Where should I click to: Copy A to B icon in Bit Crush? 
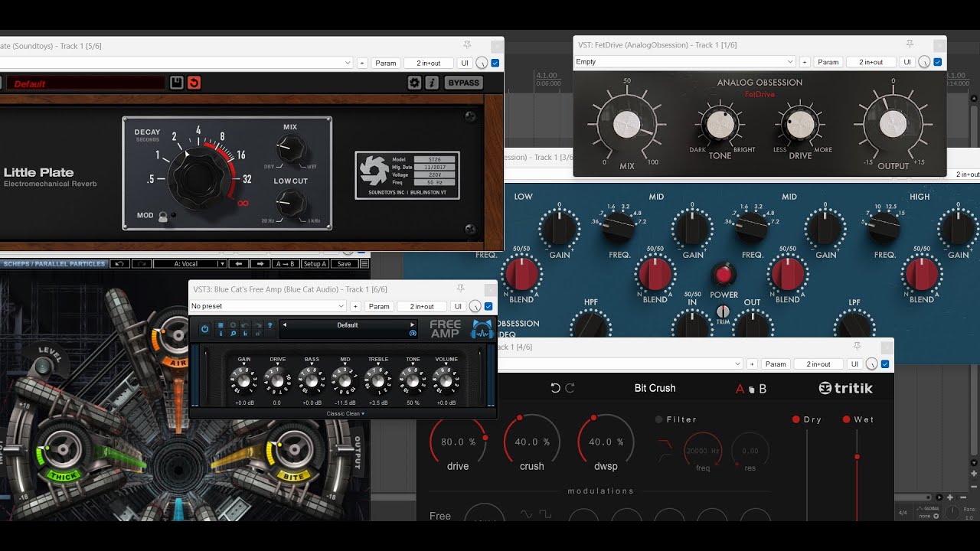tap(751, 390)
